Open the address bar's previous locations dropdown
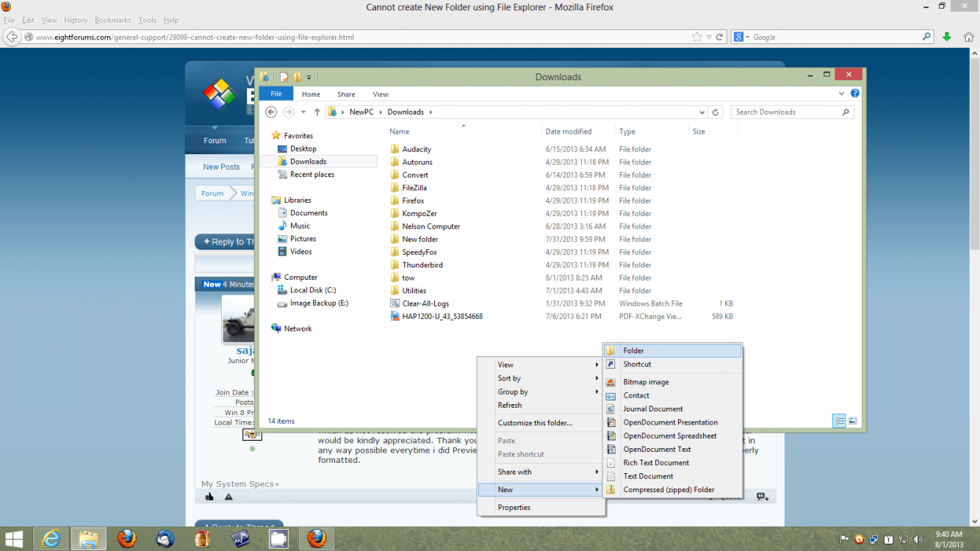This screenshot has width=980, height=551. (x=702, y=112)
